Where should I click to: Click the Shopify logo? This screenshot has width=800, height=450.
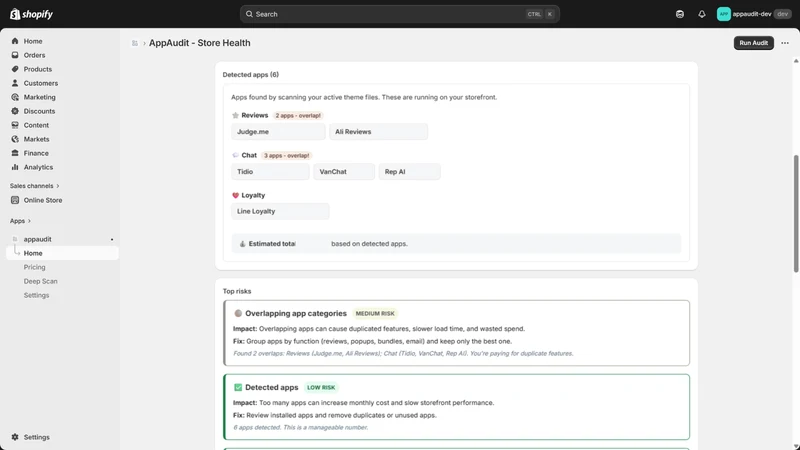coord(31,14)
